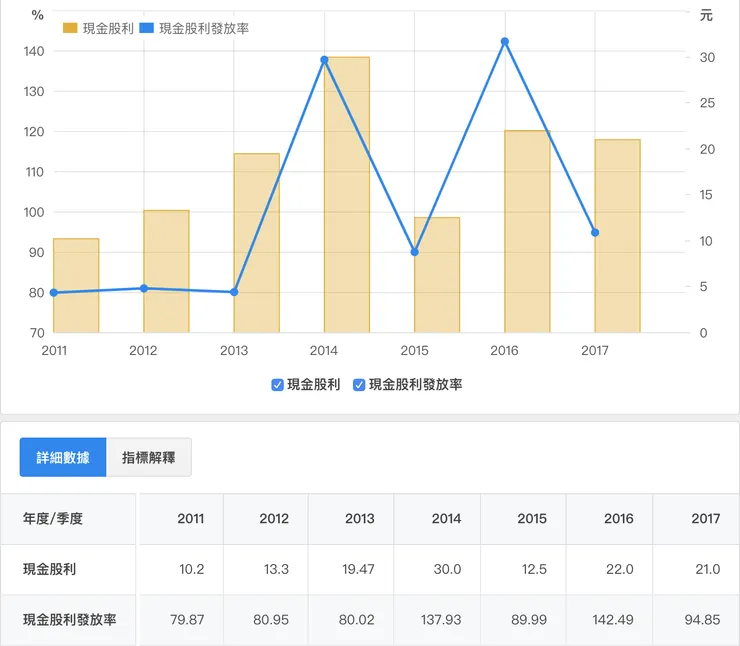Click the blue 現金股利發放率 legend swatch
Screen dimensions: 740x646
click(x=147, y=28)
